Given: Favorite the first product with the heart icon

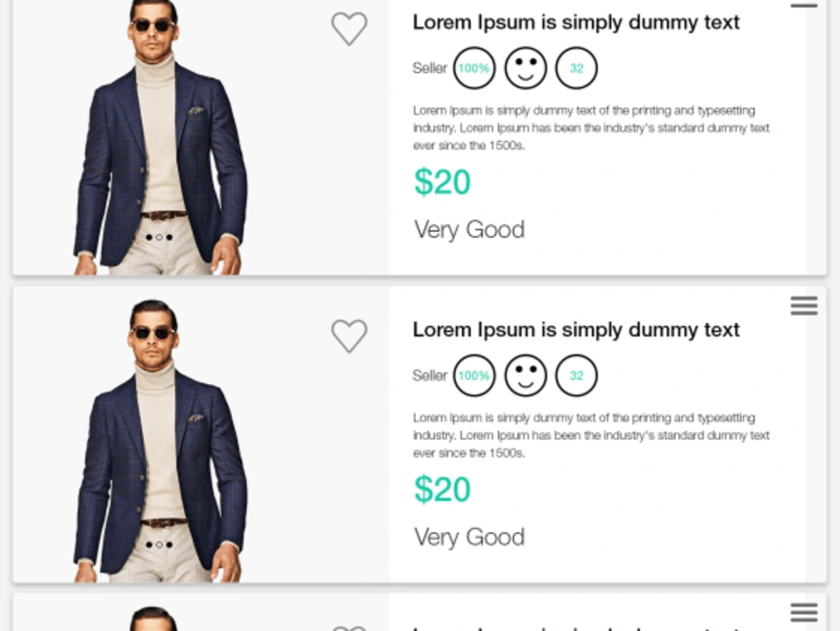Looking at the screenshot, I should tap(349, 28).
